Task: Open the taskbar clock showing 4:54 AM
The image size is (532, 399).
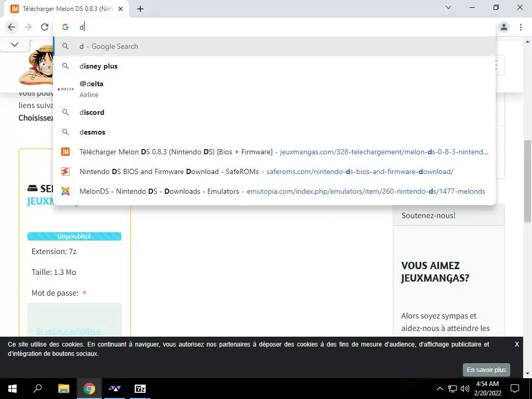Action: (x=487, y=389)
